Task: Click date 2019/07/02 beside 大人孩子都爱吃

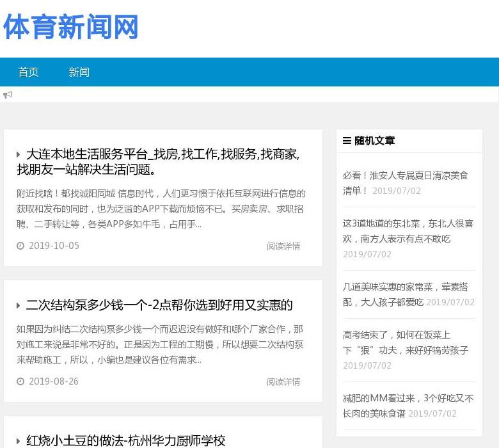Action: (x=450, y=302)
